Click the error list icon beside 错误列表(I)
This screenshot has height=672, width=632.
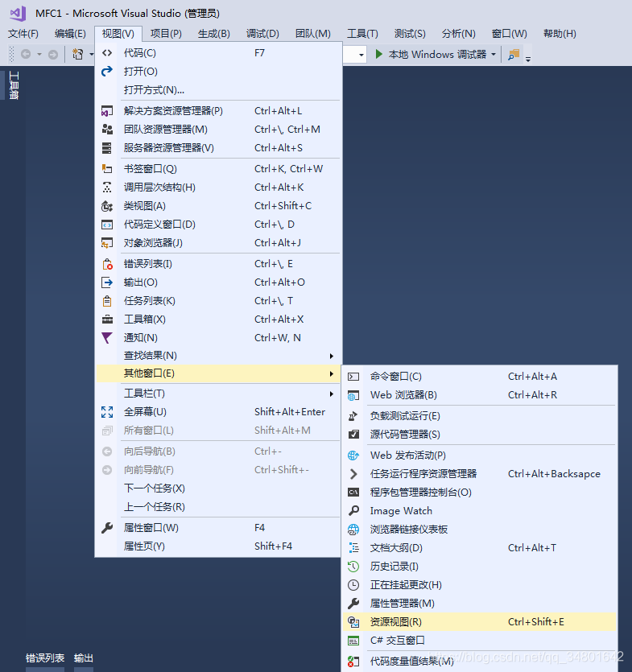[107, 264]
